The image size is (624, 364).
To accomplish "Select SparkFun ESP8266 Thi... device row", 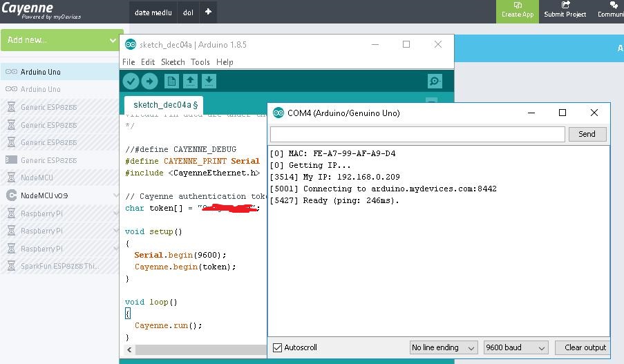I will 59,266.
